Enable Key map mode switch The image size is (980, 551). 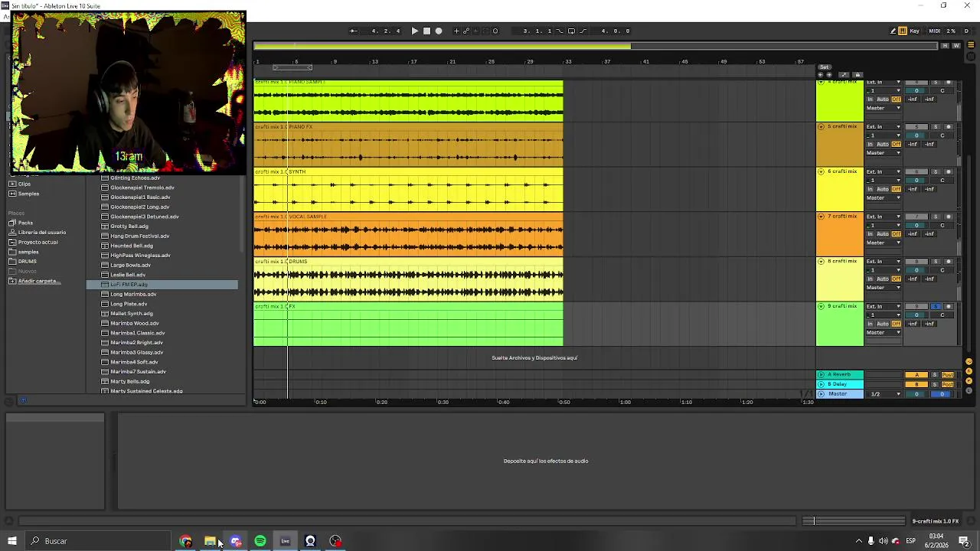coord(914,31)
